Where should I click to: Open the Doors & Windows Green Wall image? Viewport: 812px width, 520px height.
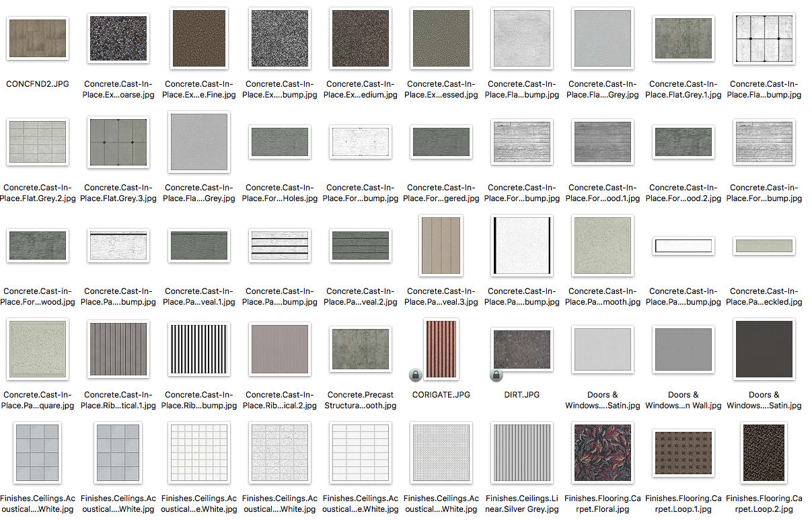(684, 348)
